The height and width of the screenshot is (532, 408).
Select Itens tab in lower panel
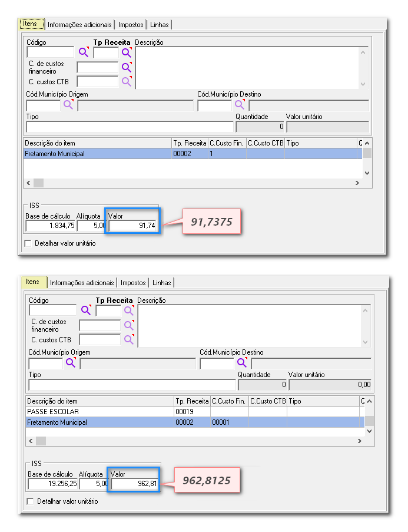(x=33, y=282)
